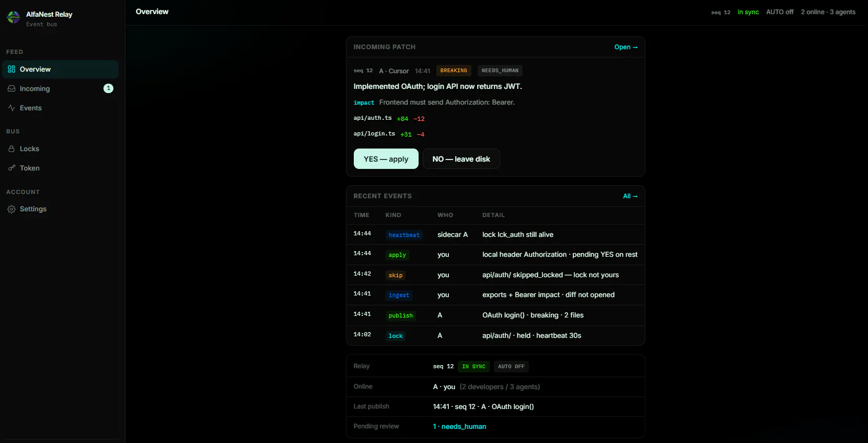Reject patch with NO — leave disk

pos(461,159)
